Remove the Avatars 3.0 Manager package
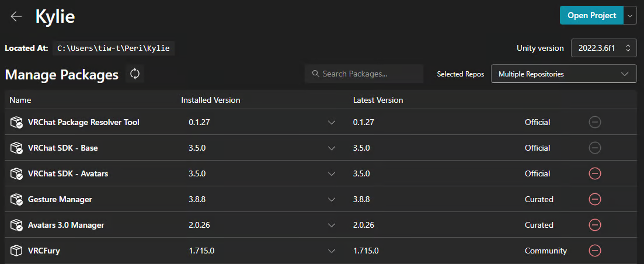644x264 pixels. [x=595, y=225]
